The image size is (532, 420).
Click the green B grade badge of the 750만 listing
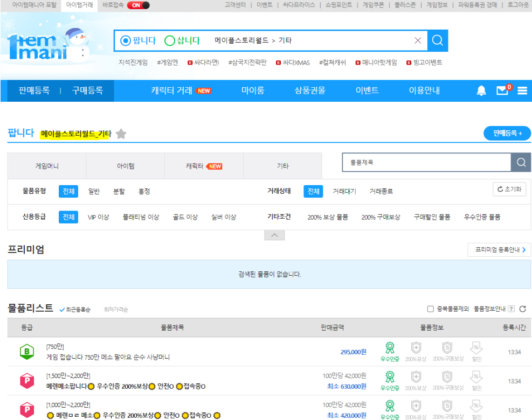pos(27,352)
